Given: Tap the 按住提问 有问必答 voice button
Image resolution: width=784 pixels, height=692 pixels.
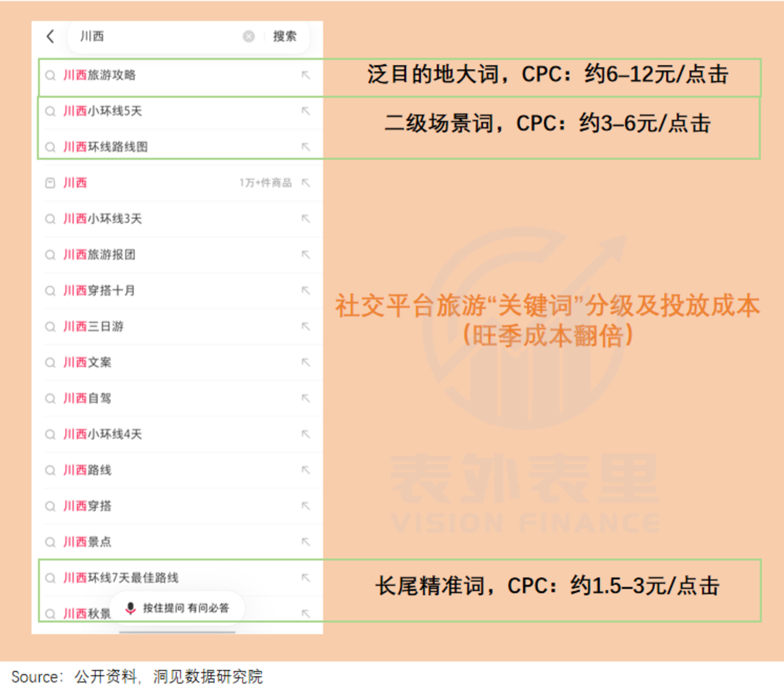Looking at the screenshot, I should pyautogui.click(x=178, y=608).
